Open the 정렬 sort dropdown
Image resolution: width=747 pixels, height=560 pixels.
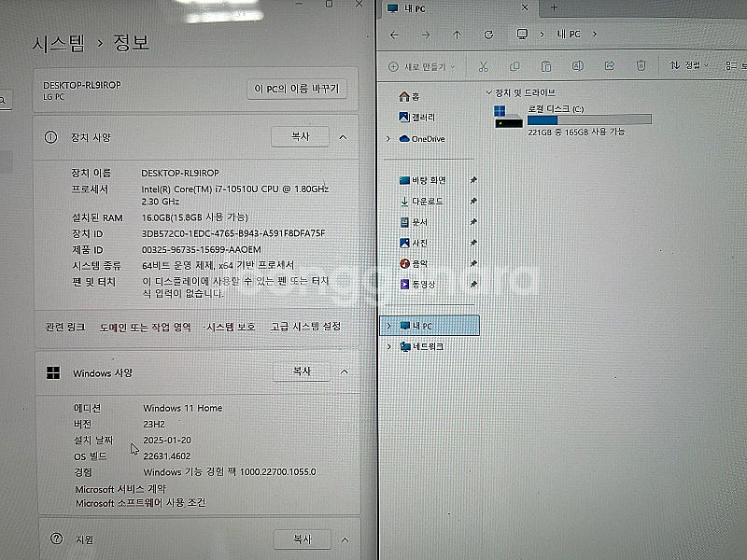(689, 66)
